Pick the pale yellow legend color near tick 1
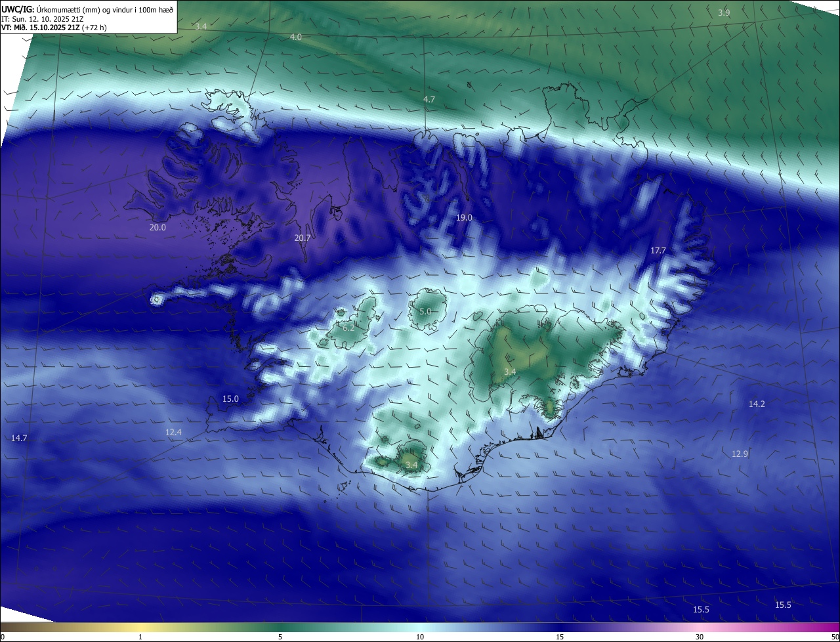Viewport: 840px width, 642px height. pos(140,627)
